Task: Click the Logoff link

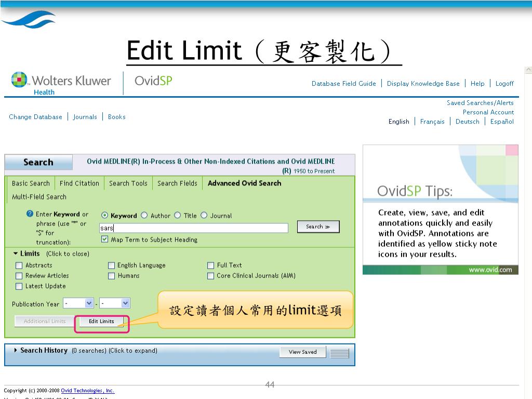Action: 504,84
